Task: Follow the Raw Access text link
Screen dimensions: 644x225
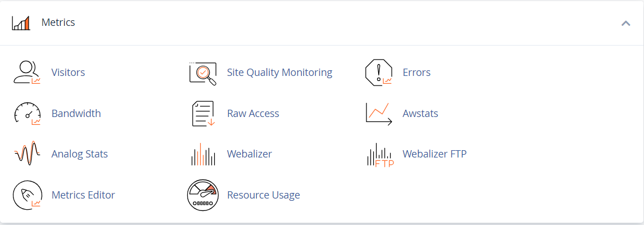Action: click(x=253, y=113)
